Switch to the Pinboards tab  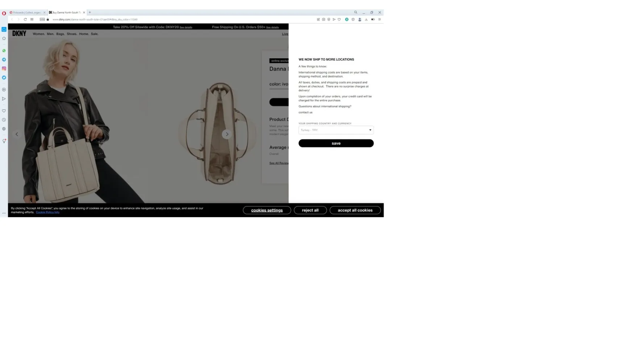26,13
